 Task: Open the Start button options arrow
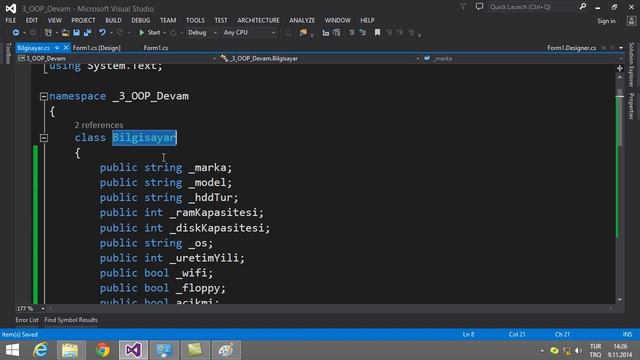[164, 33]
